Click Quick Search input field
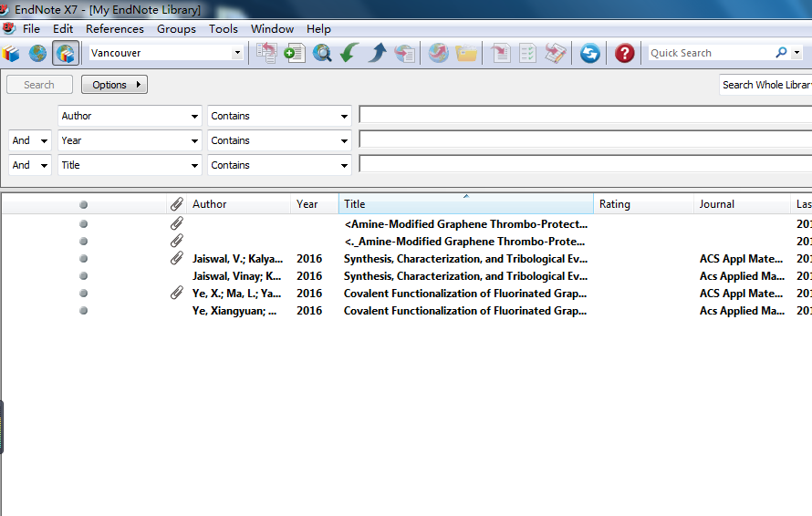Viewport: 812px width, 516px height. coord(712,53)
